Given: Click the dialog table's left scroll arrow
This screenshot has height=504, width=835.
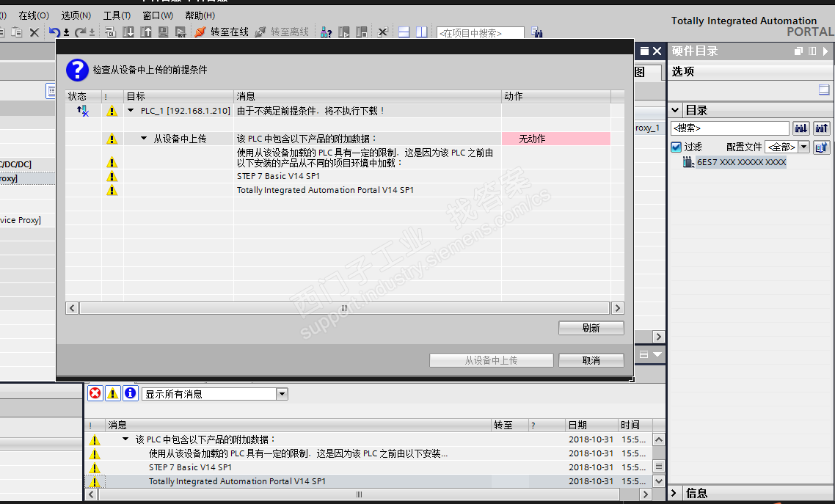Looking at the screenshot, I should pos(72,308).
